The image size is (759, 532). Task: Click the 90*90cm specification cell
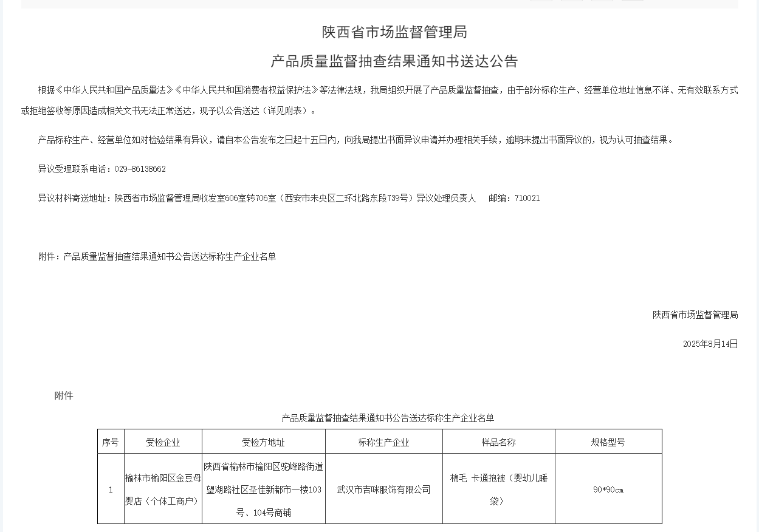pos(608,489)
